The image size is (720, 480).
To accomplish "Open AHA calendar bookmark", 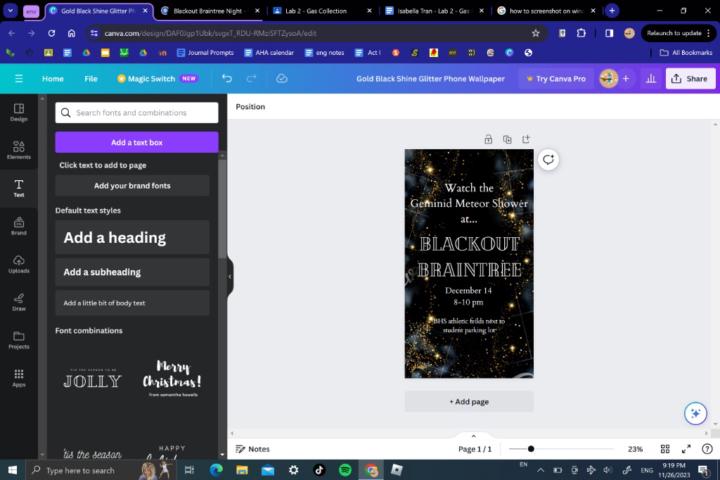I will (269, 53).
